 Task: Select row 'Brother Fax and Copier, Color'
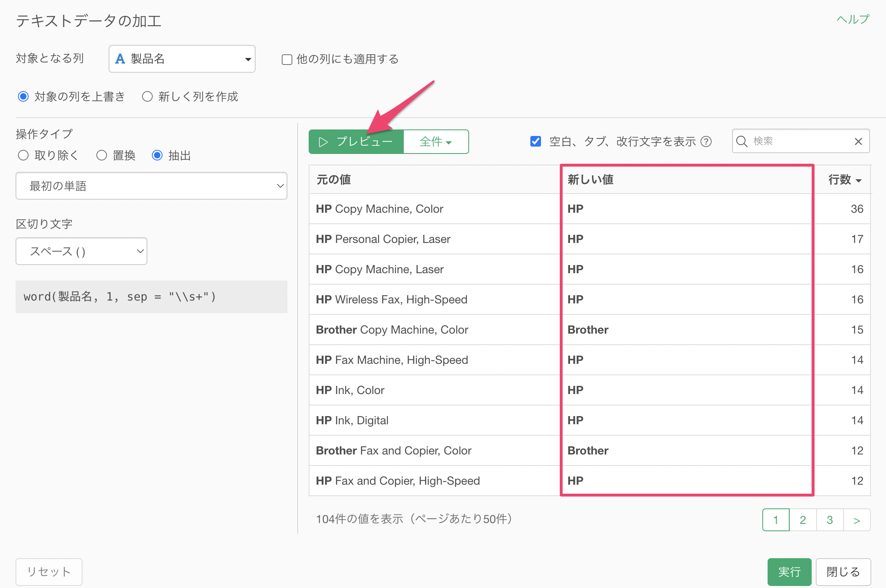[590, 450]
